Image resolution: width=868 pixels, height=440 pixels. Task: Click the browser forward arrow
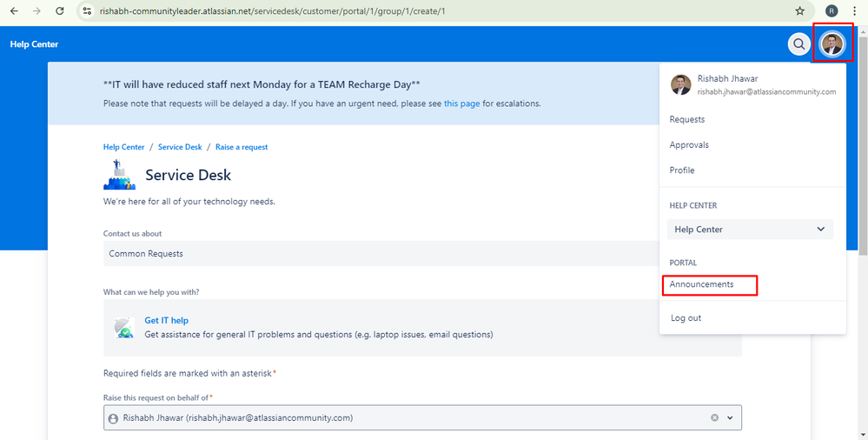[36, 11]
